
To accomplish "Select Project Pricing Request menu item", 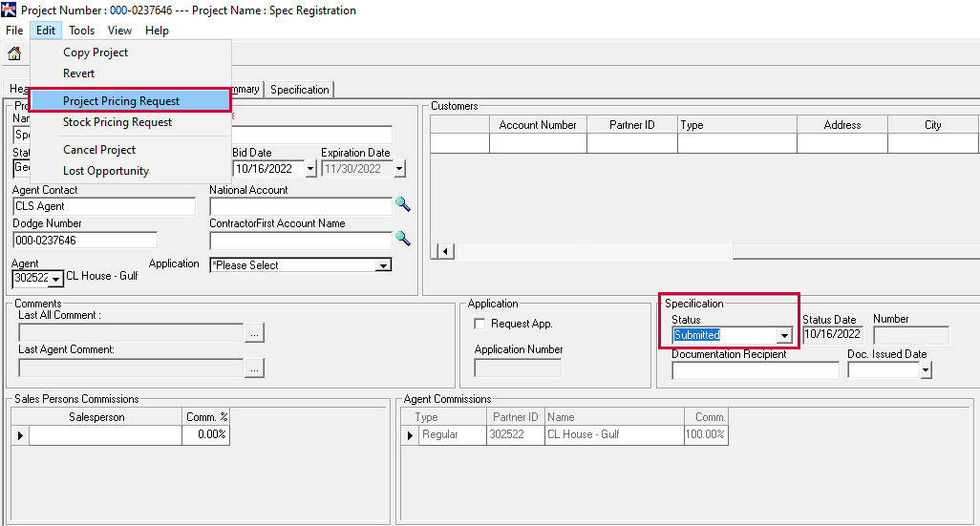I will 121,101.
